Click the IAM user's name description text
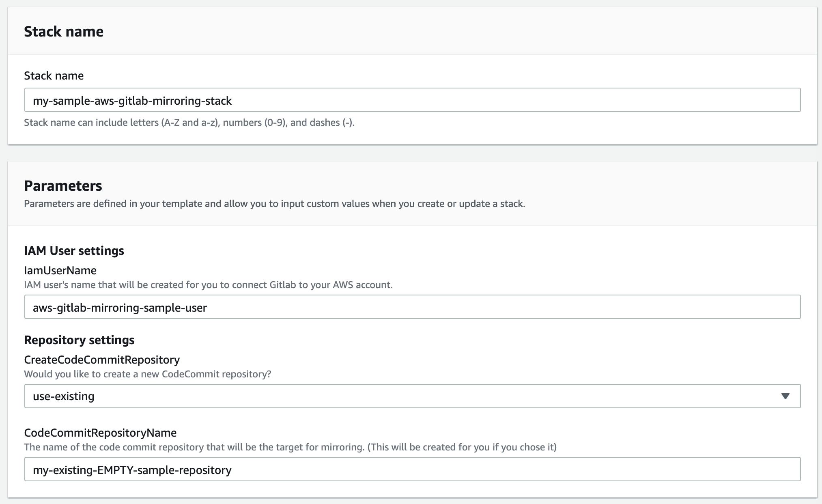This screenshot has height=504, width=822. pyautogui.click(x=208, y=285)
